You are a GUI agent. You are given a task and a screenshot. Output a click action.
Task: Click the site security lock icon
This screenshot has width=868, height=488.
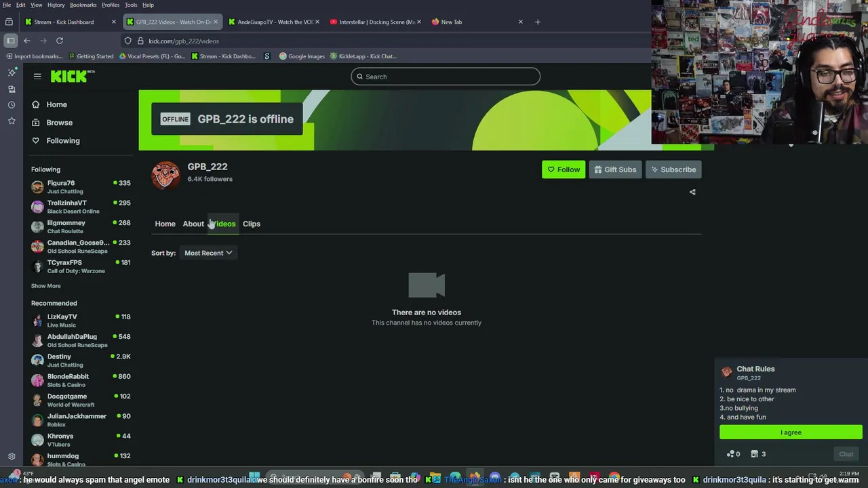click(x=139, y=41)
